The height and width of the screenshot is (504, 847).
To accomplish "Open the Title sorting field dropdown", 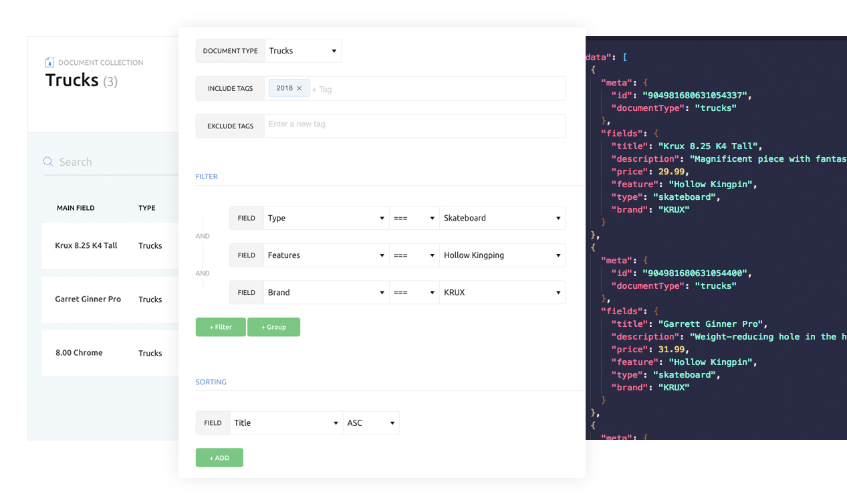I will [x=286, y=423].
